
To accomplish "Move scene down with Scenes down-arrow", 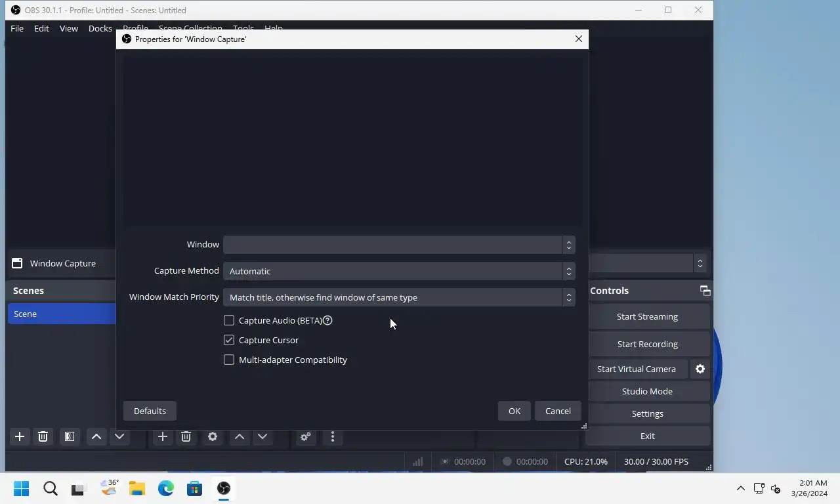I will pos(119,436).
